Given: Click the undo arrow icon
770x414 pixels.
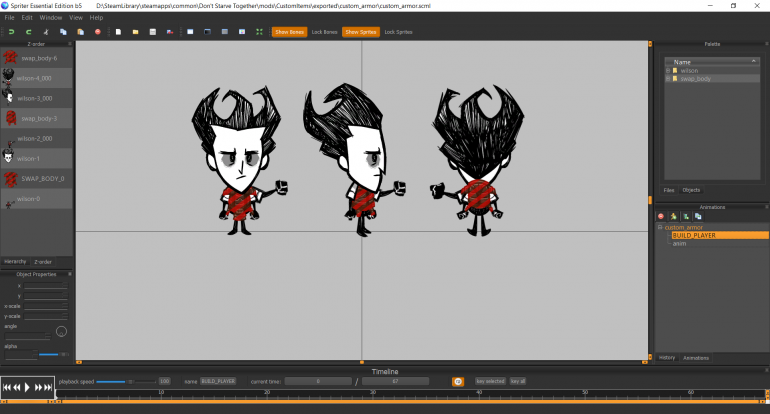Looking at the screenshot, I should tap(11, 32).
